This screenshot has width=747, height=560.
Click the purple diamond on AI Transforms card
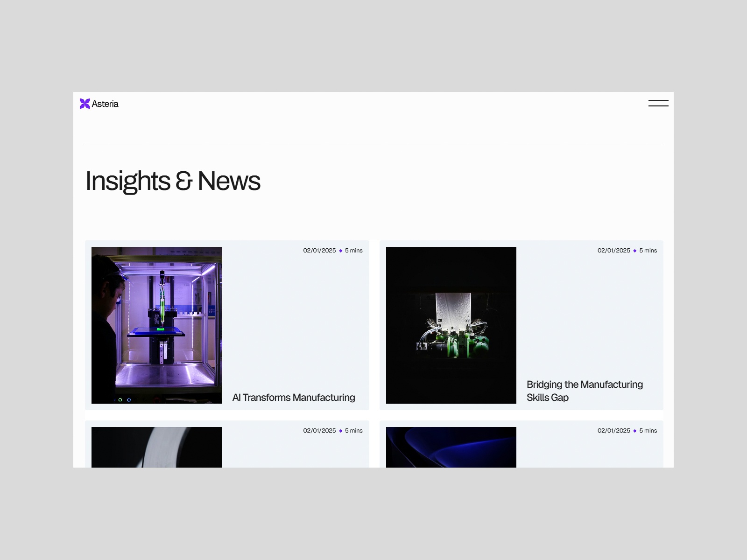[x=341, y=251]
